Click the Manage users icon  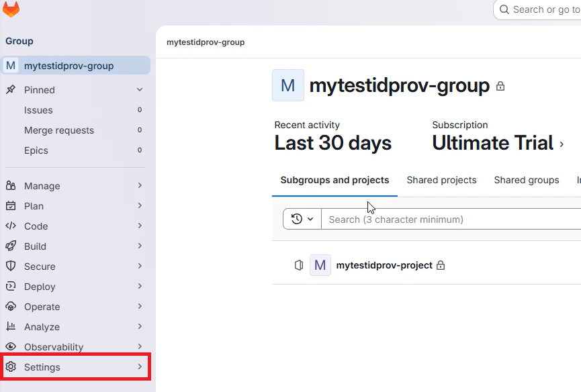[11, 185]
